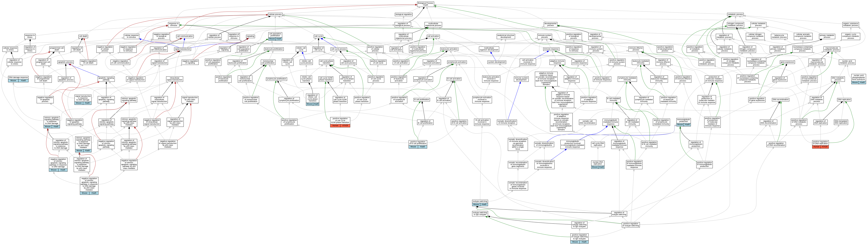868x245 pixels.
Task: Click the 'leukocyte activation' node
Action: (x=449, y=49)
